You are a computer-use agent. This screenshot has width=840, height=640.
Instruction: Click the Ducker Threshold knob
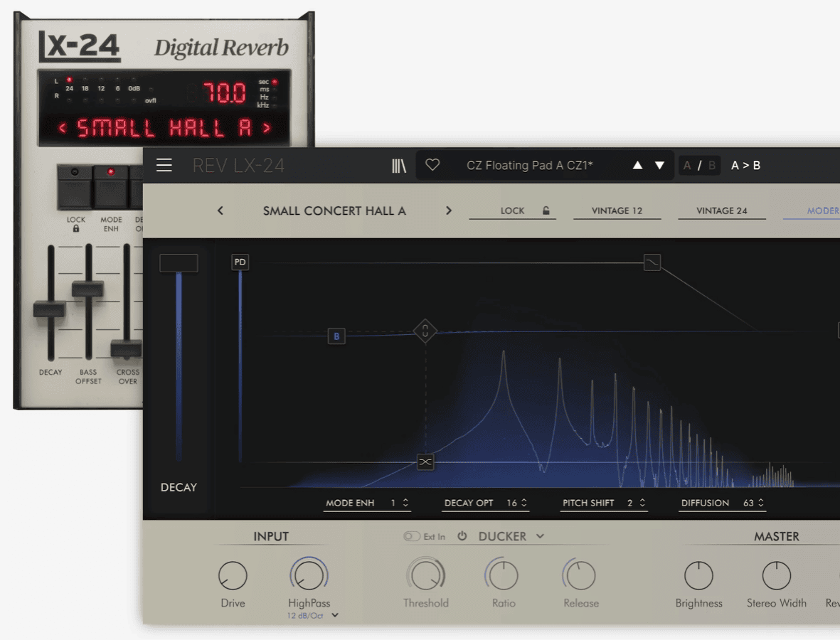pos(426,575)
